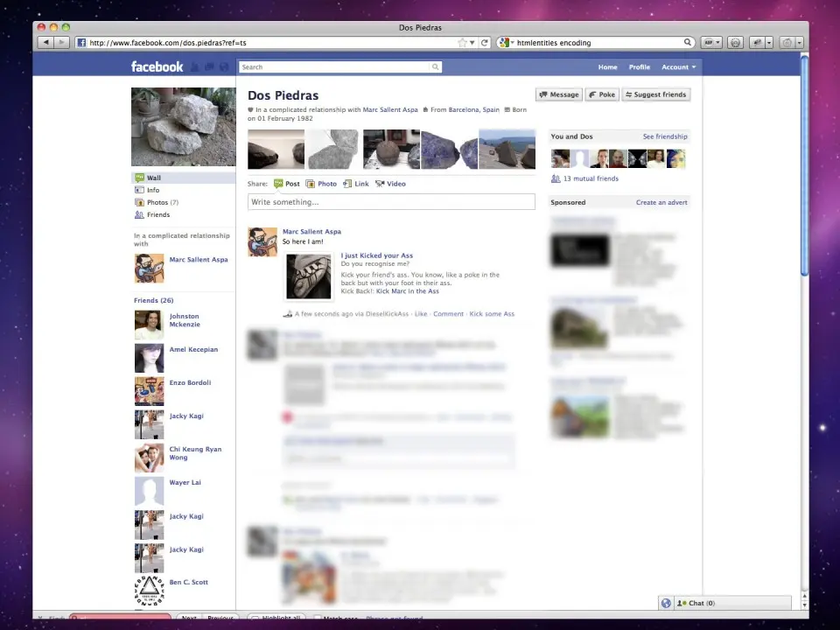Comment on Marc's wall post

click(448, 314)
